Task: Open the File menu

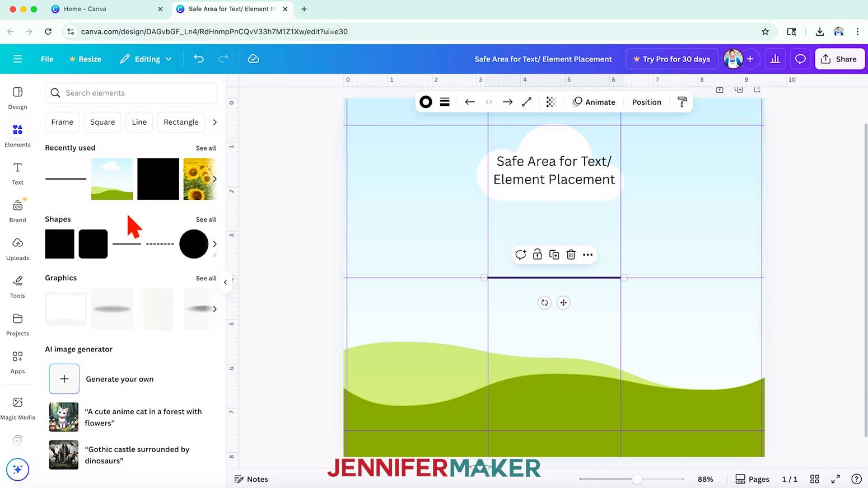Action: pyautogui.click(x=47, y=59)
